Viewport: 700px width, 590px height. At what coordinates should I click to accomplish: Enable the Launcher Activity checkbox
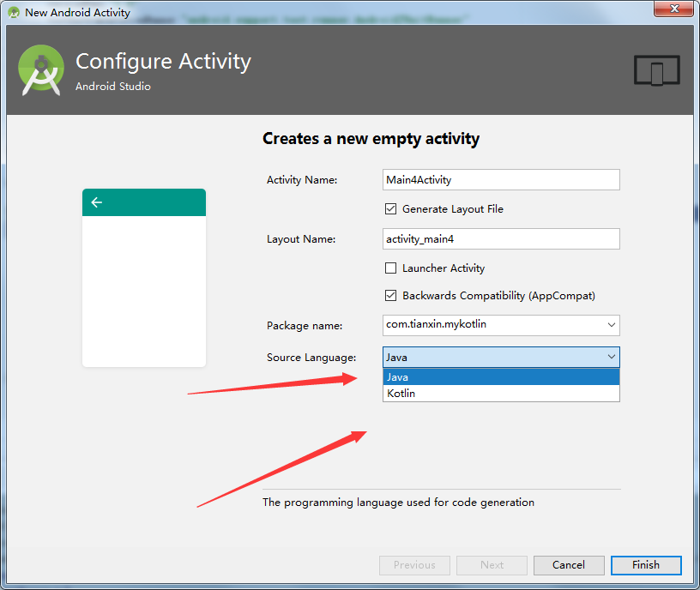click(390, 268)
